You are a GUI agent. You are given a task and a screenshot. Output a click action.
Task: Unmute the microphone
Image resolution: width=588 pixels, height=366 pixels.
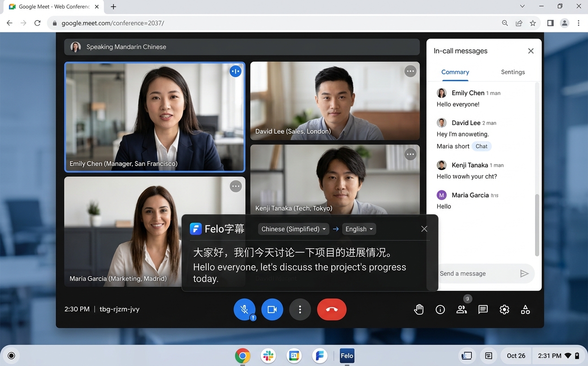point(244,309)
